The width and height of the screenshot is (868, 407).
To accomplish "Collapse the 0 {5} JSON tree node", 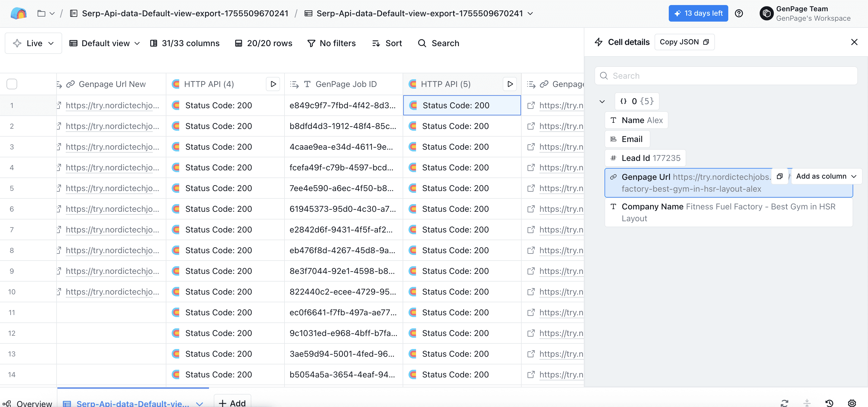I will (x=602, y=101).
